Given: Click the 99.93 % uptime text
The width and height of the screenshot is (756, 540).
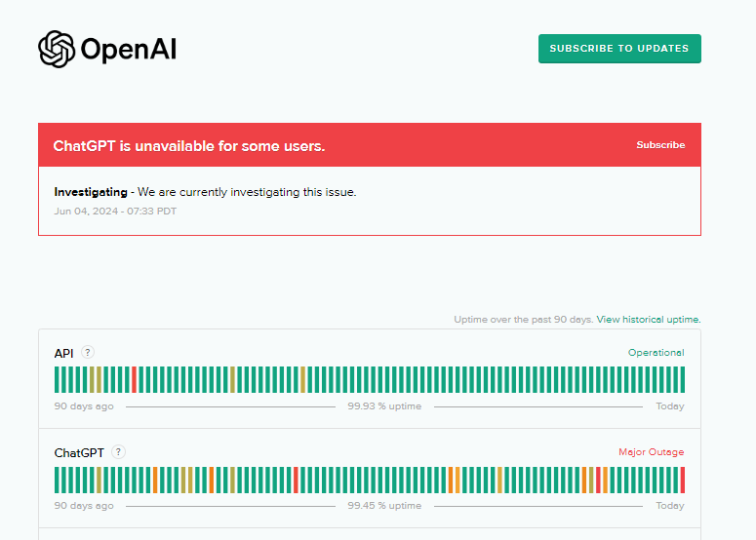Looking at the screenshot, I should pyautogui.click(x=384, y=406).
